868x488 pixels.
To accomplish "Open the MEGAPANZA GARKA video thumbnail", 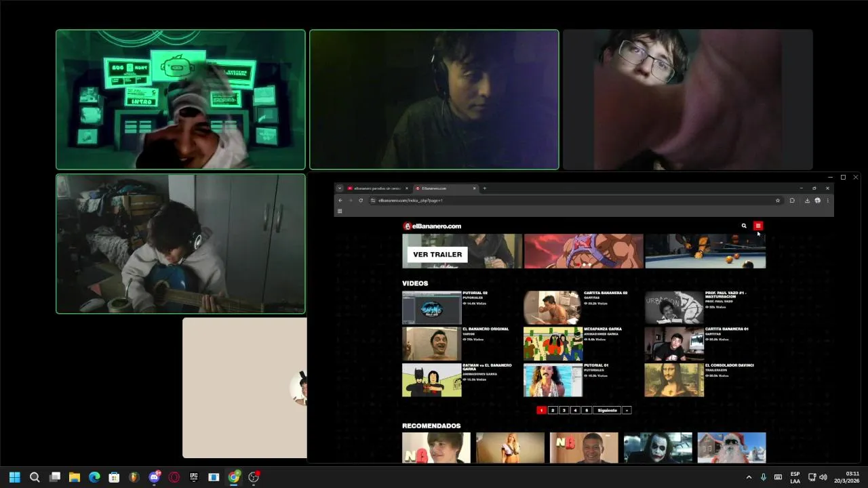I will 553,344.
